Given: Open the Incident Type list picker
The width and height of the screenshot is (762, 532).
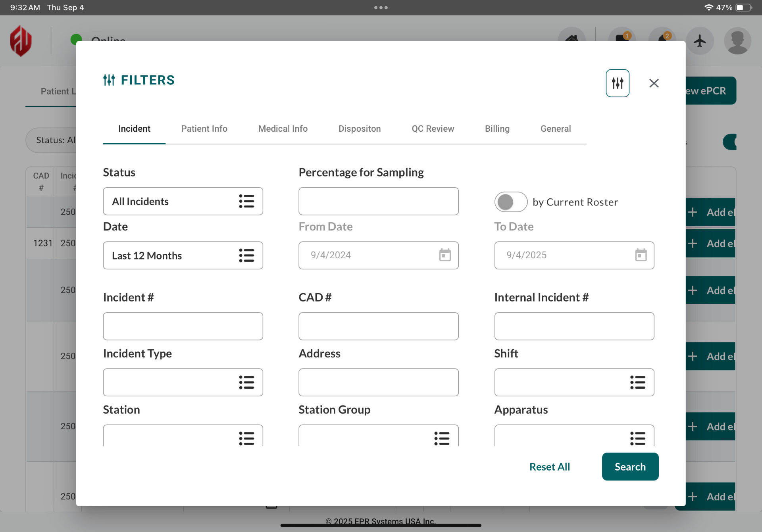Looking at the screenshot, I should (246, 382).
